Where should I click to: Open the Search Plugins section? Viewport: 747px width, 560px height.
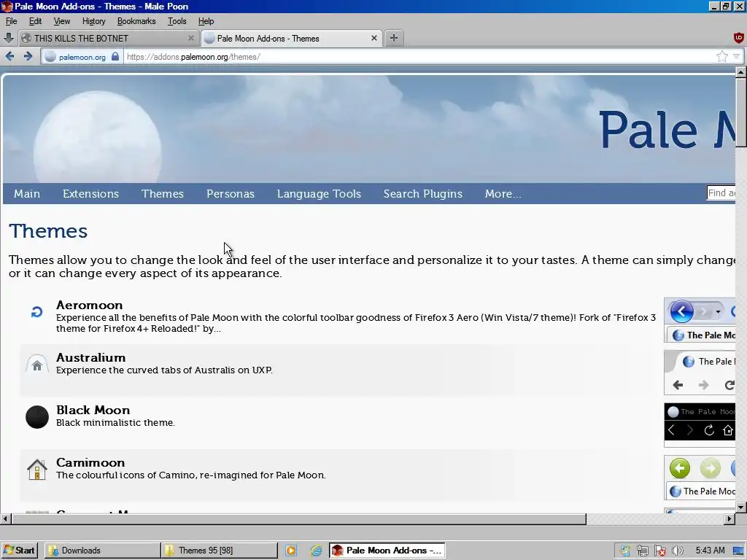coord(423,194)
